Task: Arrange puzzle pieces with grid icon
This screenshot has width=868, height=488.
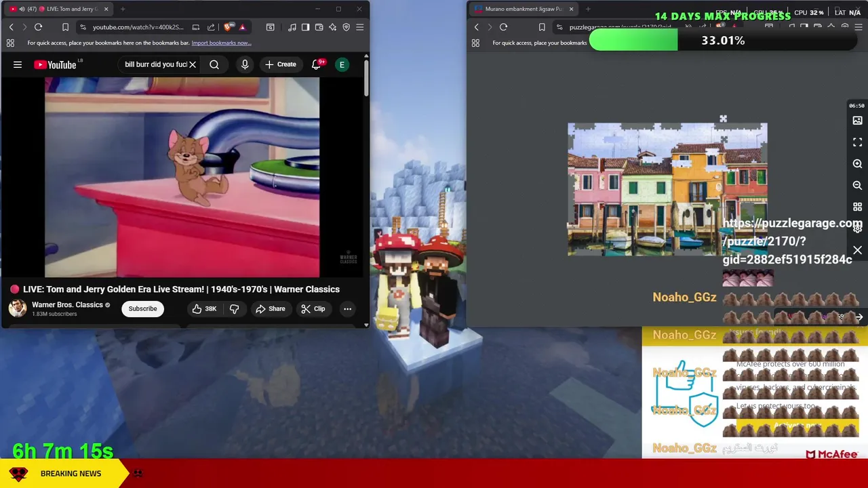Action: [857, 207]
